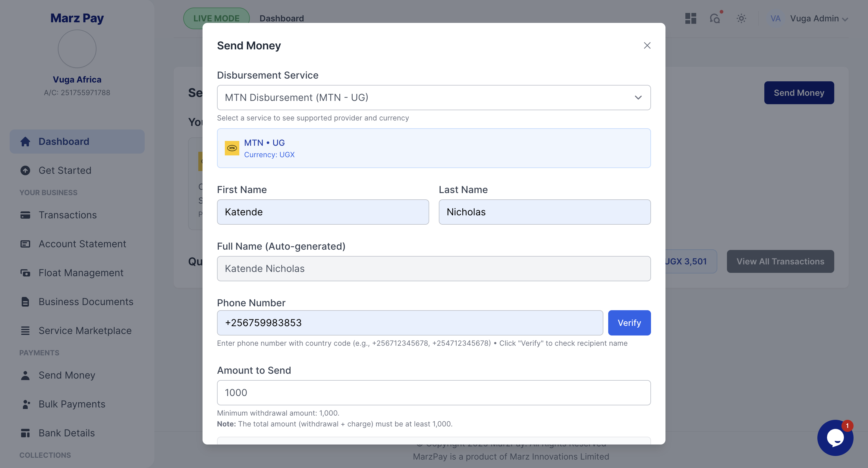Image resolution: width=868 pixels, height=468 pixels.
Task: Open Bulk Payments in sidebar
Action: [77, 404]
